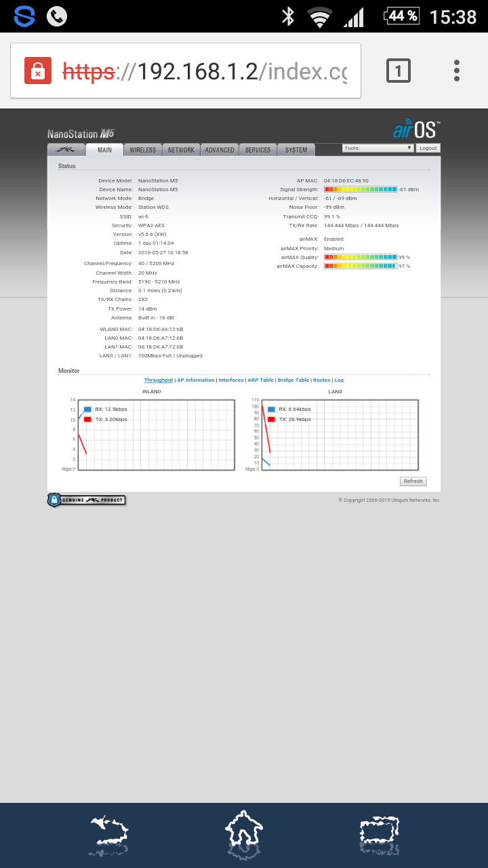Image resolution: width=488 pixels, height=868 pixels.
Task: Select the Transmit CCQ 99.1 % value
Action: click(332, 216)
